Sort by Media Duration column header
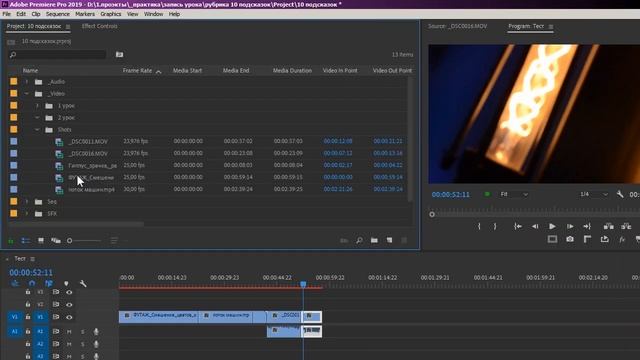640x360 pixels. point(292,71)
